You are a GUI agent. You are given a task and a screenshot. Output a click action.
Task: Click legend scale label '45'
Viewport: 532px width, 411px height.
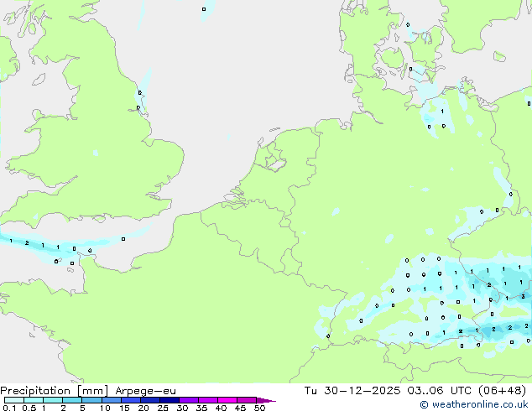pyautogui.click(x=240, y=408)
